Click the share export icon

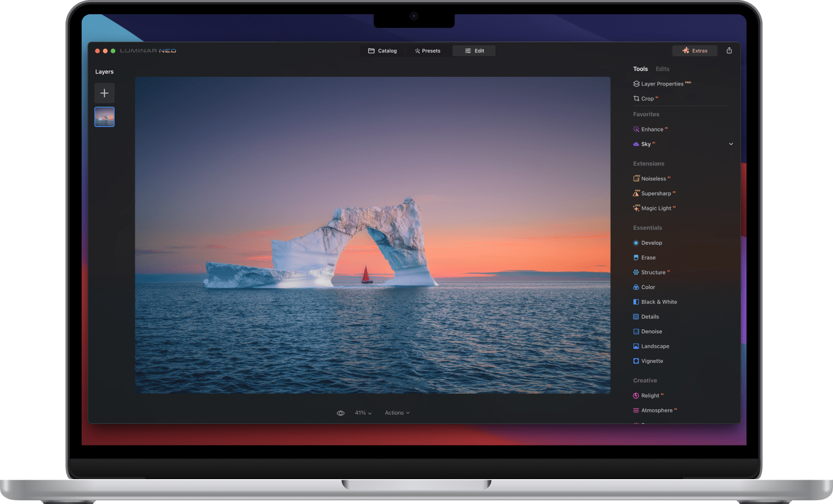(729, 50)
